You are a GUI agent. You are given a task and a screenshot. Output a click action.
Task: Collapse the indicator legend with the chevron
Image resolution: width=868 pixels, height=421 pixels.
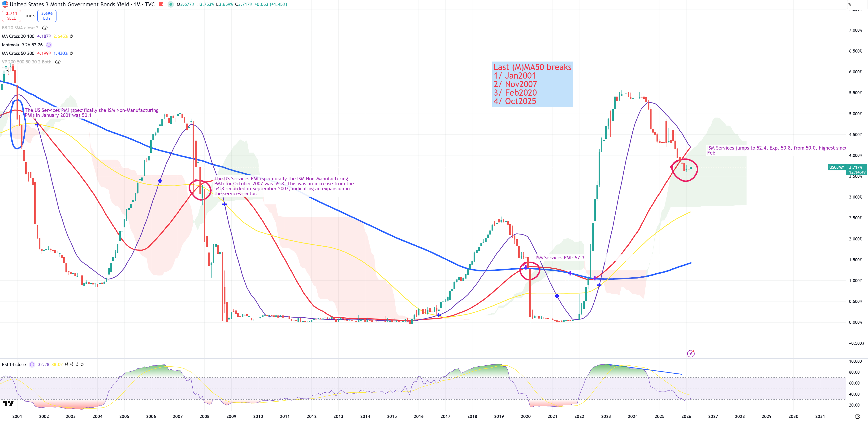click(x=7, y=71)
